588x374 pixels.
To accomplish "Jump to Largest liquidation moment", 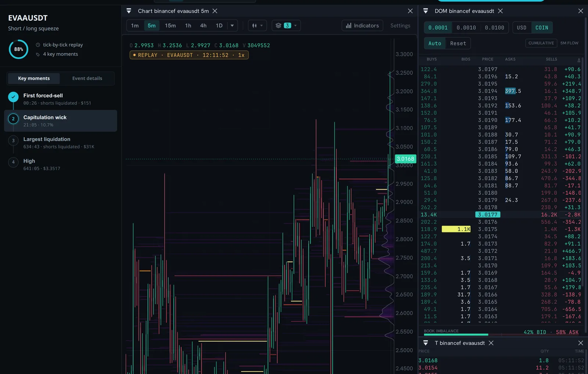I will click(61, 143).
